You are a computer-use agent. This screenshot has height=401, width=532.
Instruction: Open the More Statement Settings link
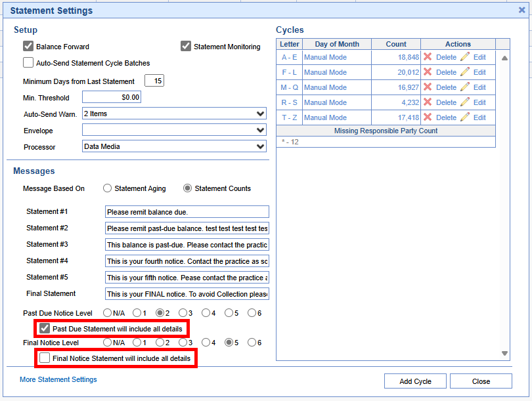58,379
